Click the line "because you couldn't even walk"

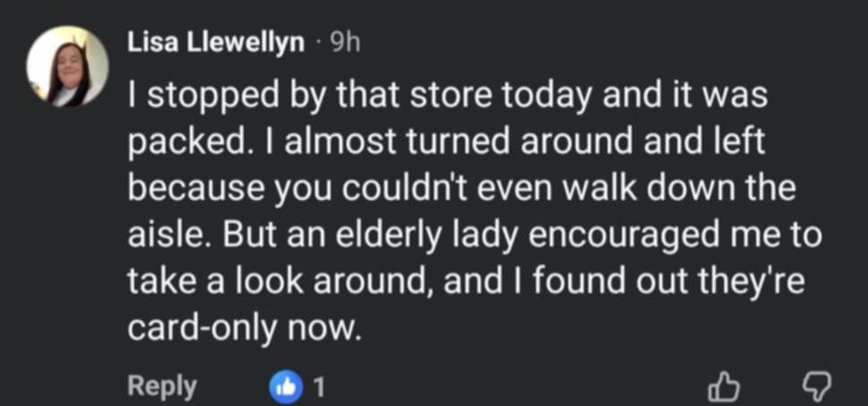462,190
